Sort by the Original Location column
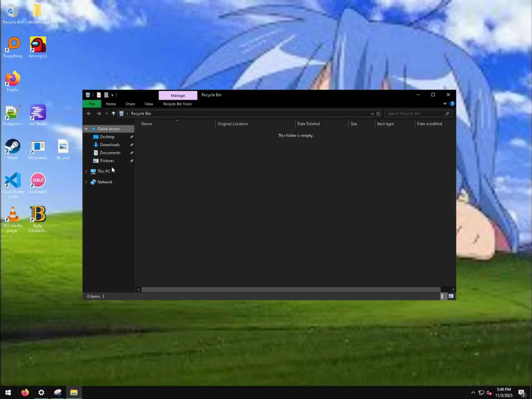The height and width of the screenshot is (399, 532). coord(255,124)
